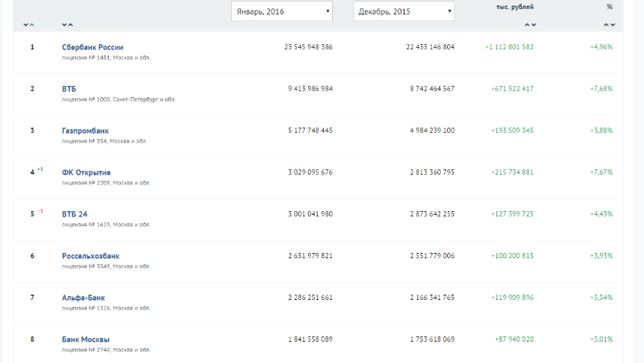Sort % column with up arrow
Screen dimensions: 644x363
(606, 25)
